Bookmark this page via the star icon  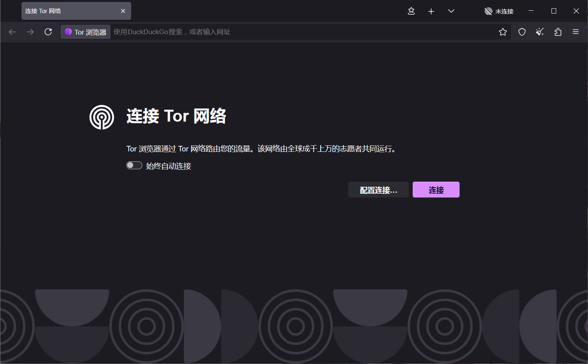point(503,32)
